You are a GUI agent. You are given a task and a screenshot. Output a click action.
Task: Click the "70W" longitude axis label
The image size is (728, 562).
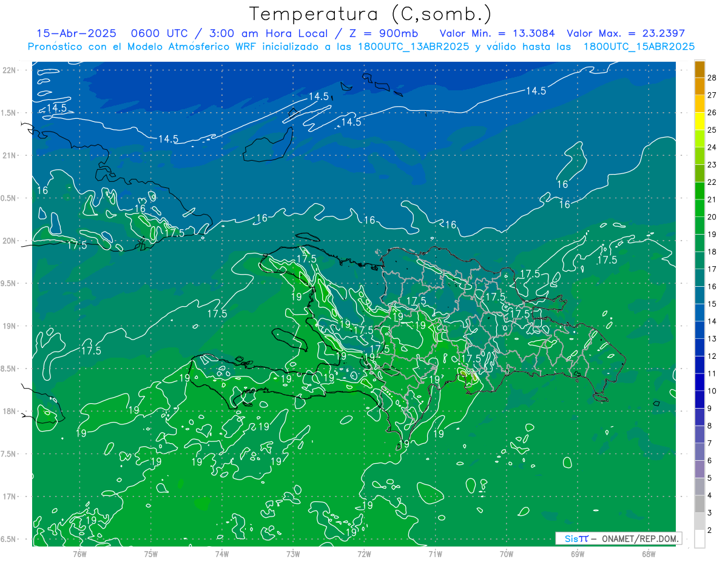pyautogui.click(x=506, y=554)
